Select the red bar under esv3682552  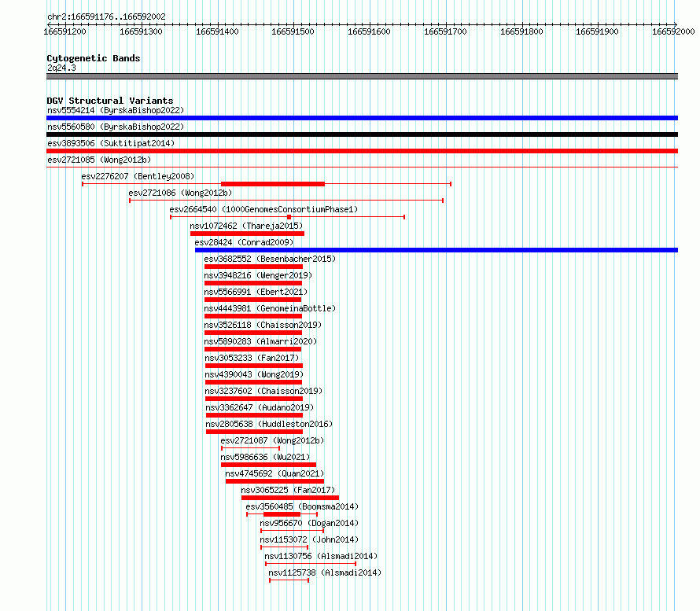pos(253,267)
